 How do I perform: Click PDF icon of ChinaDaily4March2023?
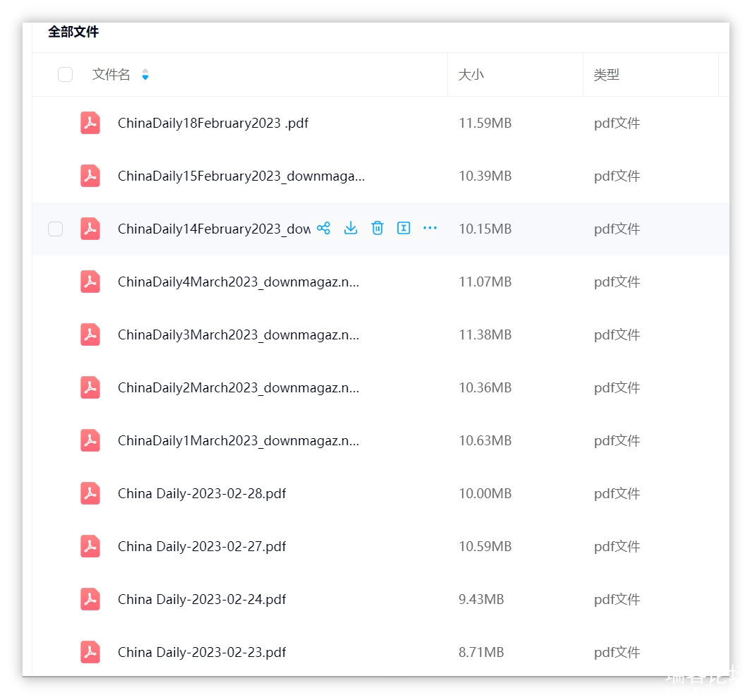[90, 282]
